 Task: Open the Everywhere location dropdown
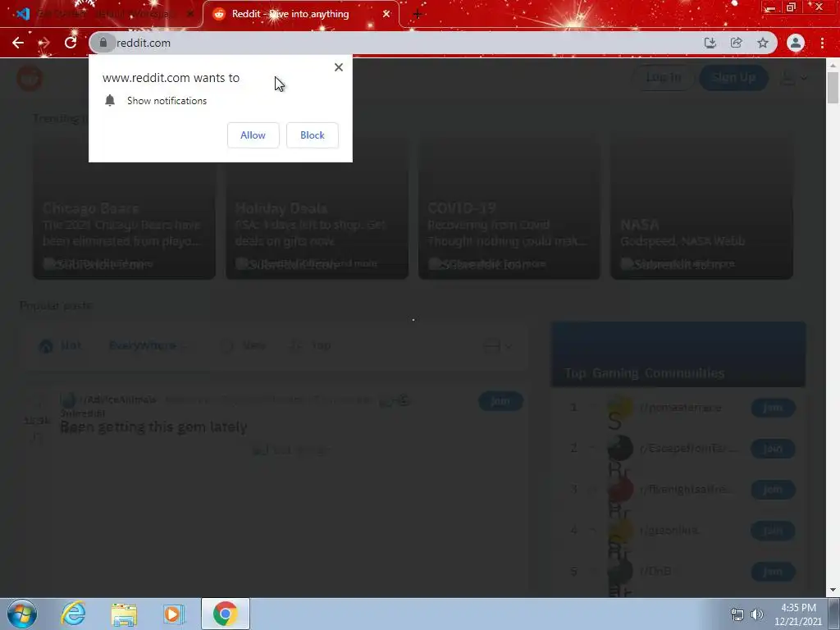(148, 345)
